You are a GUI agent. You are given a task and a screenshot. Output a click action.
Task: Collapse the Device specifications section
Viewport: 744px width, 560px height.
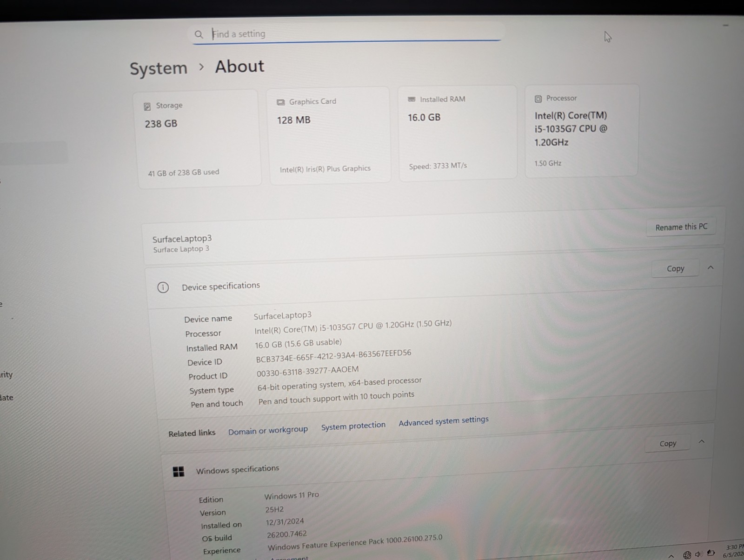[711, 267]
